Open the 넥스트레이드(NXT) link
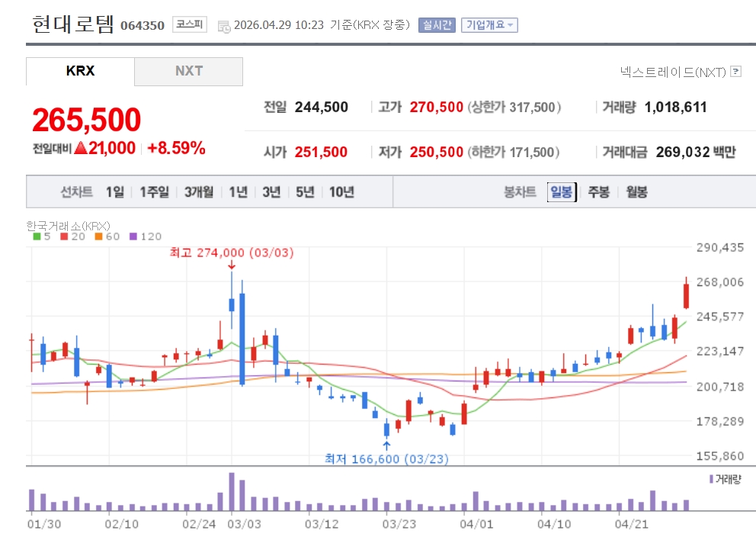Viewport: 756px width, 537px height. pyautogui.click(x=673, y=72)
